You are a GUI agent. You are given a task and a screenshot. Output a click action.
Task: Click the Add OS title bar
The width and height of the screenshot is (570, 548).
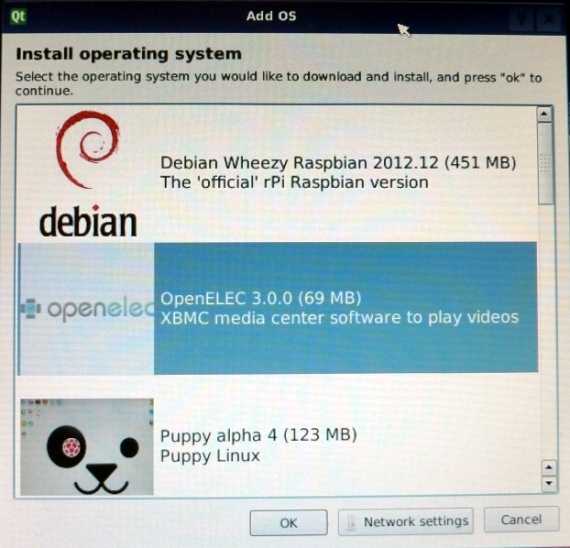tap(271, 16)
